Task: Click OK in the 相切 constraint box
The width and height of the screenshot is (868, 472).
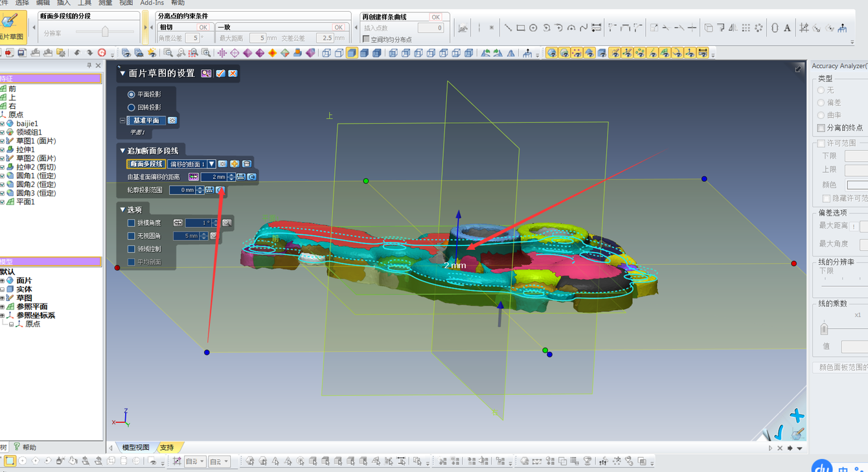Action: (203, 27)
